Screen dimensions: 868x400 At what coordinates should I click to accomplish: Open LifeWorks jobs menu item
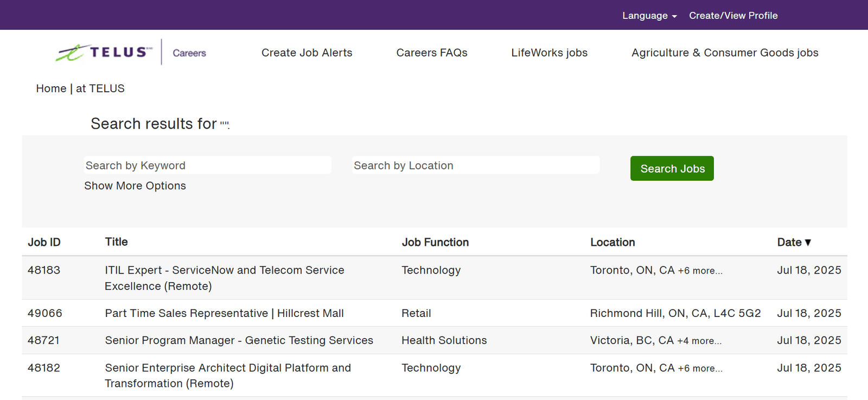[549, 53]
